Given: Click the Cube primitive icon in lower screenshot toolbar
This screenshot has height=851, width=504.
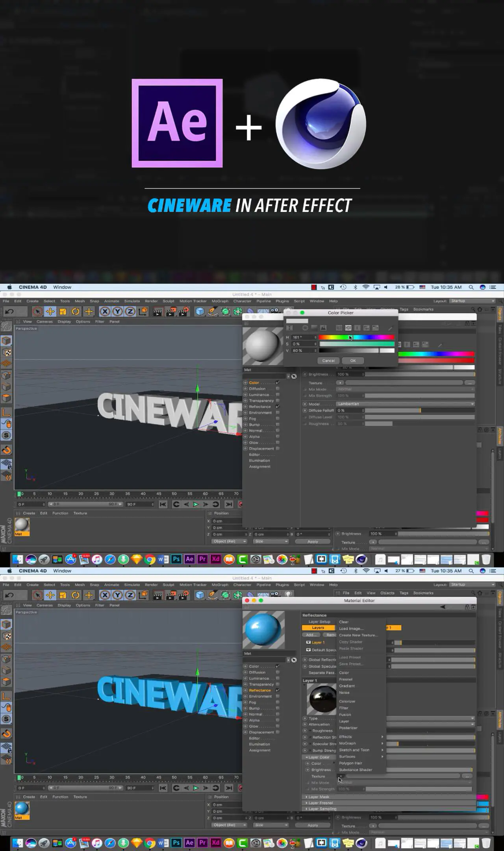Looking at the screenshot, I should pyautogui.click(x=200, y=595).
